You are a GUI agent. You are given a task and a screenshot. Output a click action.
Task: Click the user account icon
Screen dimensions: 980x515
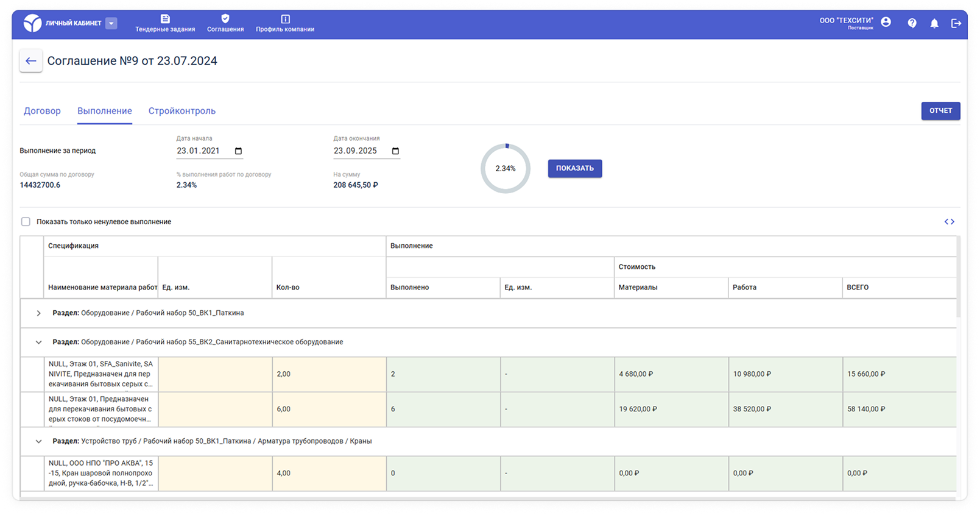[886, 23]
